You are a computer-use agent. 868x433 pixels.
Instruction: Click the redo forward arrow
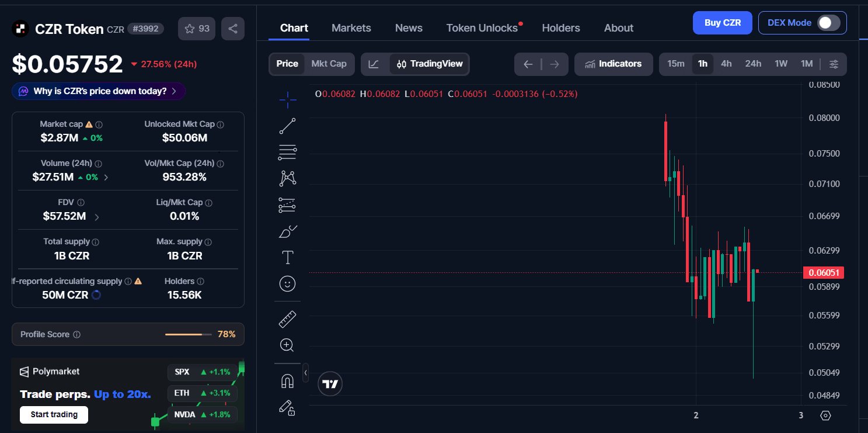[555, 64]
